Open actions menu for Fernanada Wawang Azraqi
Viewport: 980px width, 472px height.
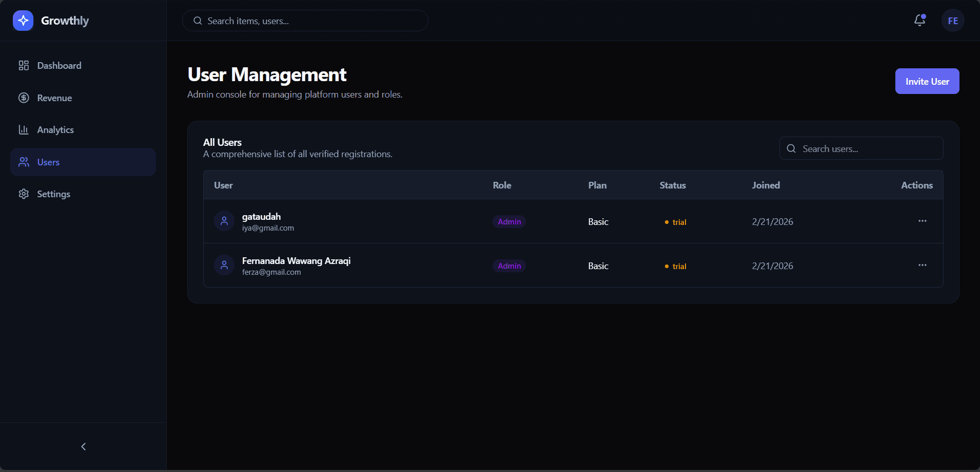point(922,266)
